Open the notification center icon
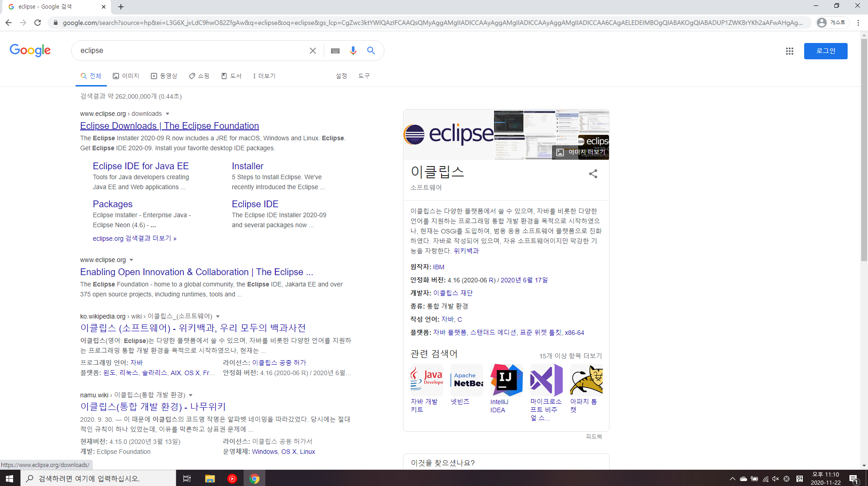The height and width of the screenshot is (486, 868). coord(854,478)
